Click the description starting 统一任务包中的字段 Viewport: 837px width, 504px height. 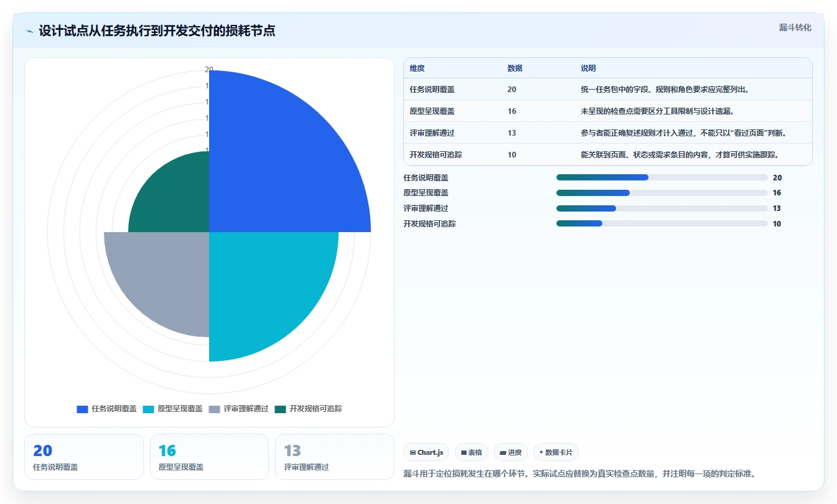click(665, 90)
